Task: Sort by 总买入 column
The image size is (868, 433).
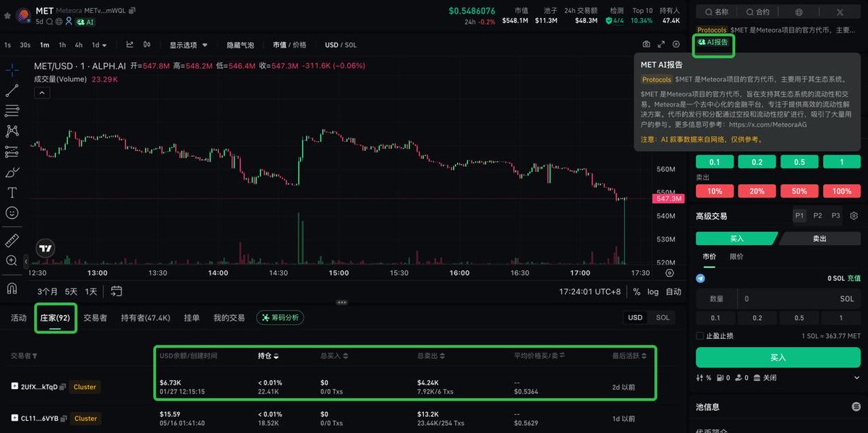Action: [x=334, y=356]
